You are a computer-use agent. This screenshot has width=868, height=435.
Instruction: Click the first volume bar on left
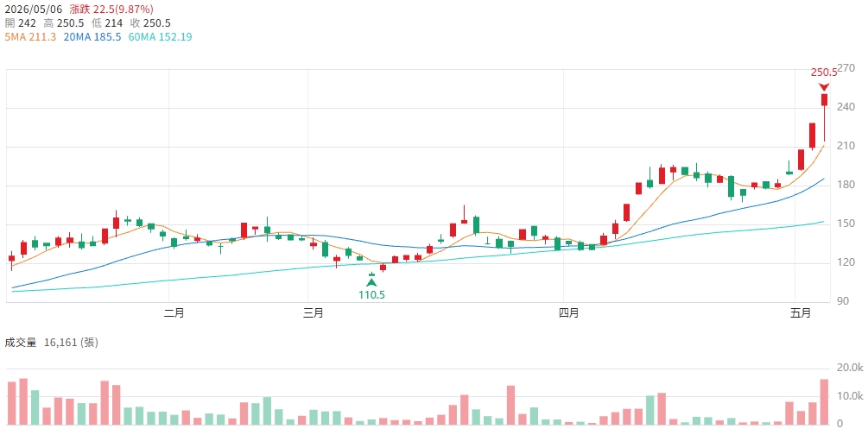tap(11, 403)
